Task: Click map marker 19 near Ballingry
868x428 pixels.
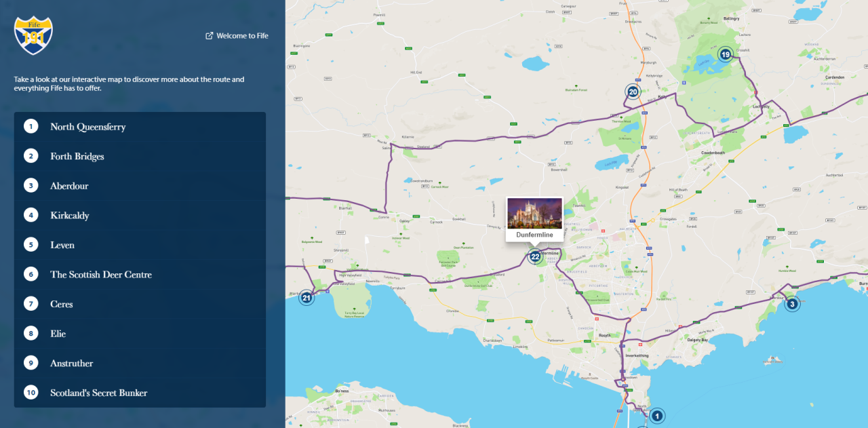Action: [x=725, y=55]
